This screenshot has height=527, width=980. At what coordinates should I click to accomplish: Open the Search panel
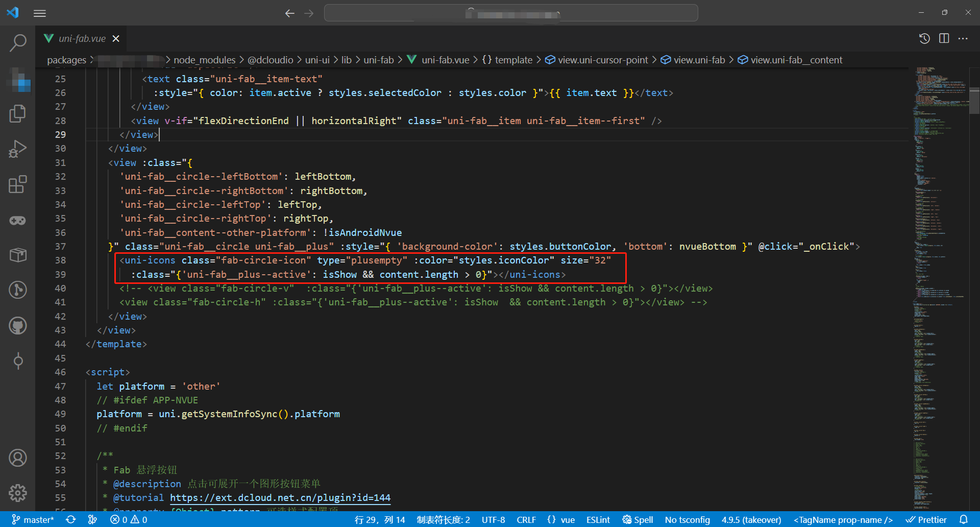coord(18,43)
